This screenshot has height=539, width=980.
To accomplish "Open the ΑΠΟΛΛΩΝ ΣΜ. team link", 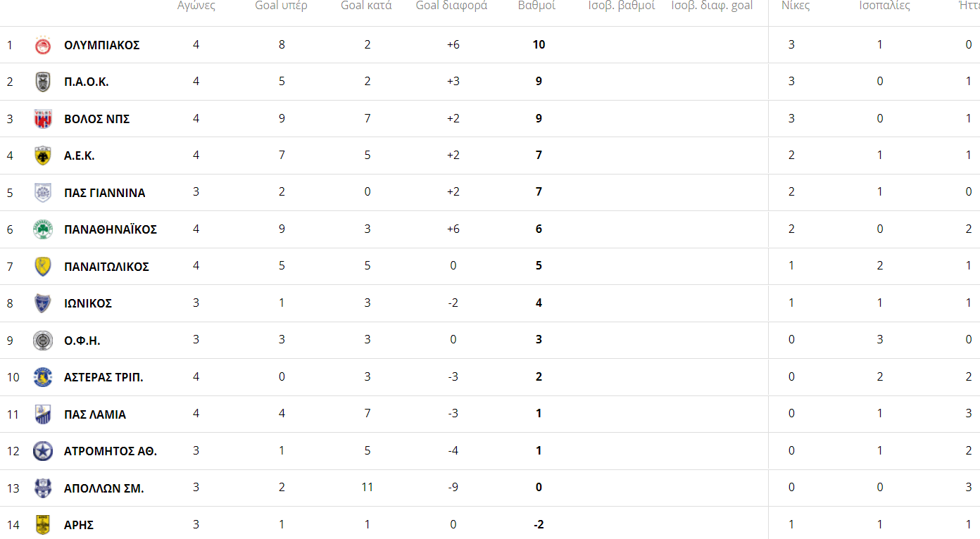I will coord(104,488).
